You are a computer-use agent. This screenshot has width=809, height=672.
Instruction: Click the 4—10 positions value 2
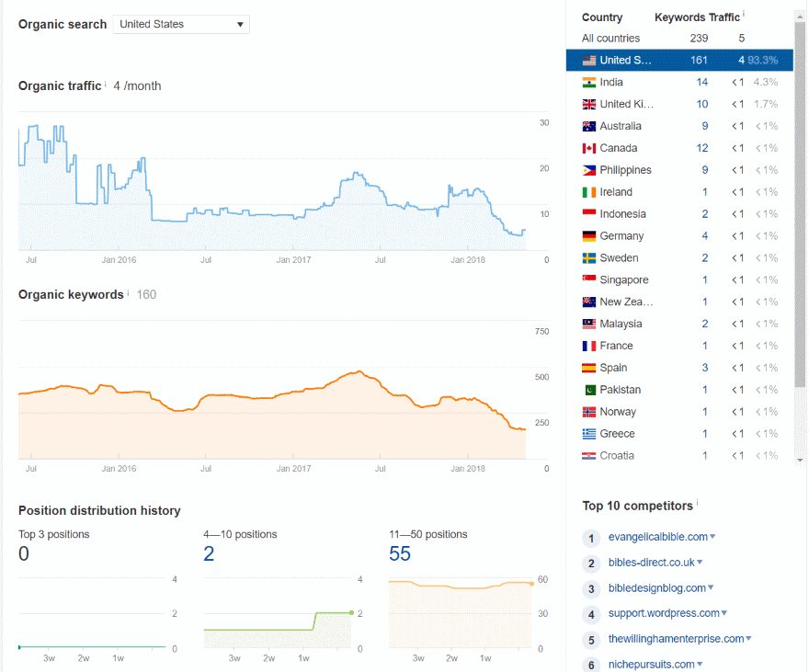tap(209, 554)
